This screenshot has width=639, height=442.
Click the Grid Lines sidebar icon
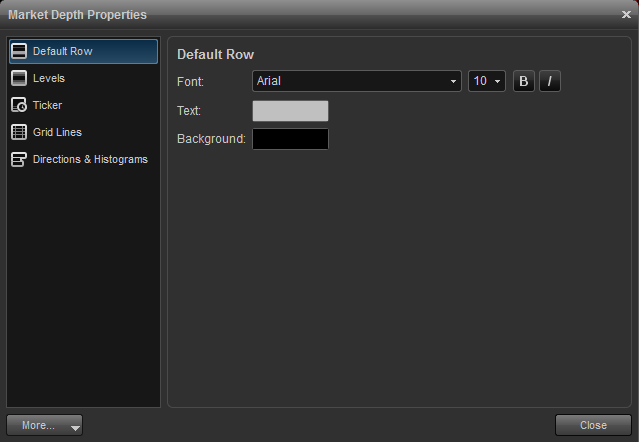tap(19, 132)
